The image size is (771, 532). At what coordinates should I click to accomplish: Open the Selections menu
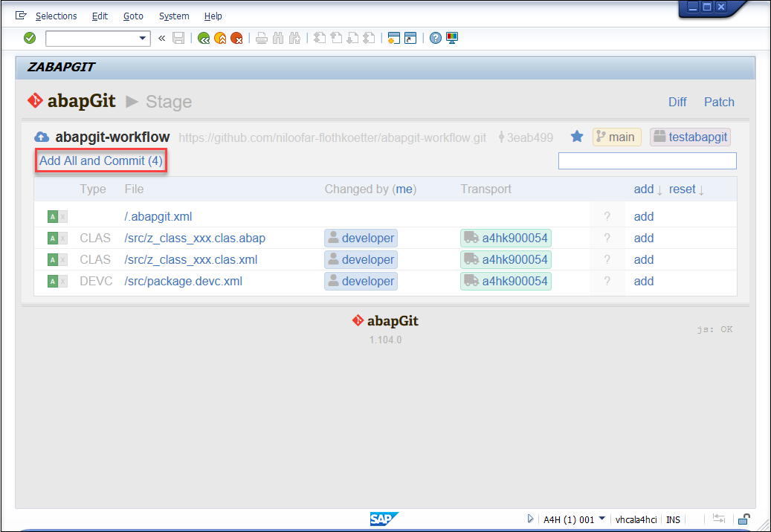coord(56,16)
